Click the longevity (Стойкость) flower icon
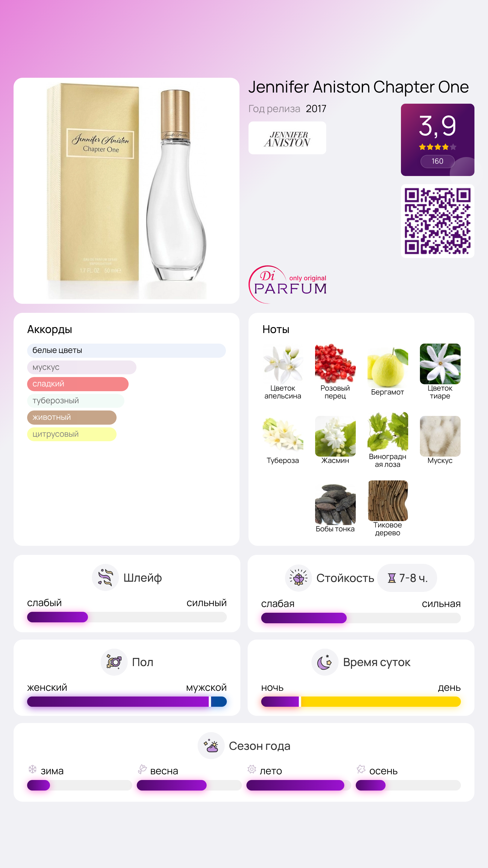Image resolution: width=488 pixels, height=868 pixels. coord(298,578)
